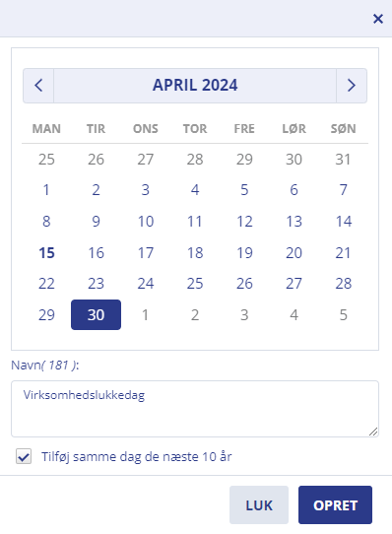Screen dimensions: 392x534
Task: Toggle 'Tilføj samme dag de næste 10 år' checkbox
Action: [x=24, y=456]
